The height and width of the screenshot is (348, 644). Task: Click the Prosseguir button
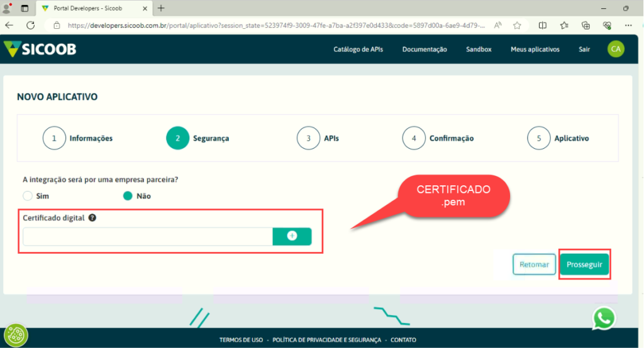584,264
